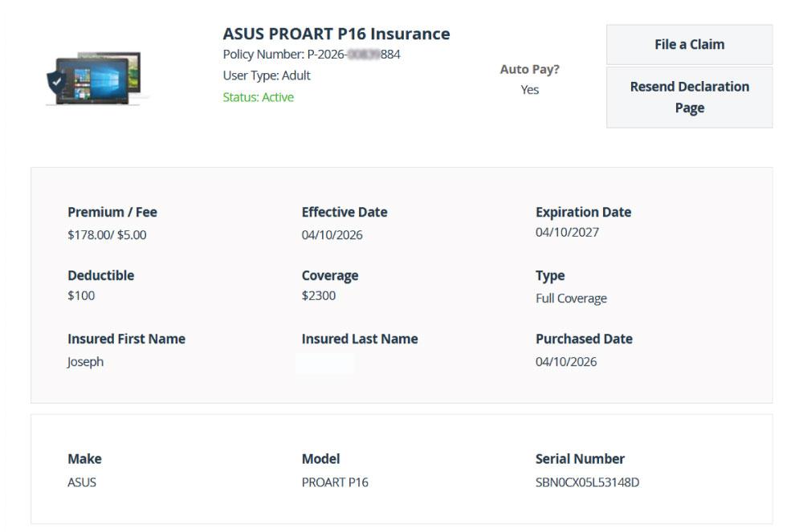Click the laptop insurance shield image
Screen dimensions: 803x532
[x=96, y=79]
